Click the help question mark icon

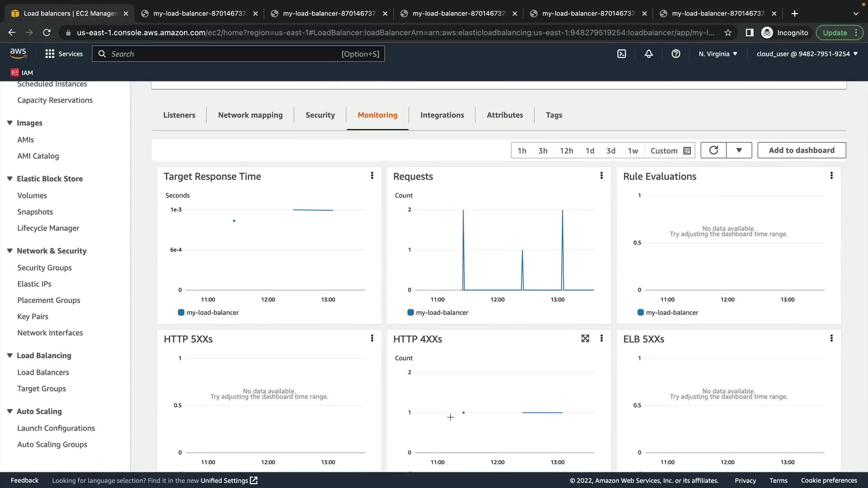[x=676, y=54]
